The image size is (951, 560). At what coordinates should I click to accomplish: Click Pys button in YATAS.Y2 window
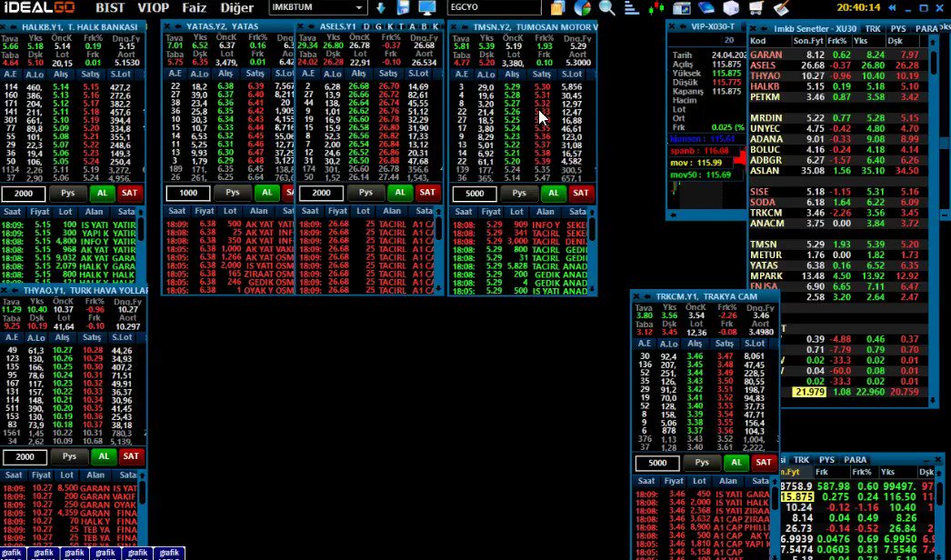232,193
